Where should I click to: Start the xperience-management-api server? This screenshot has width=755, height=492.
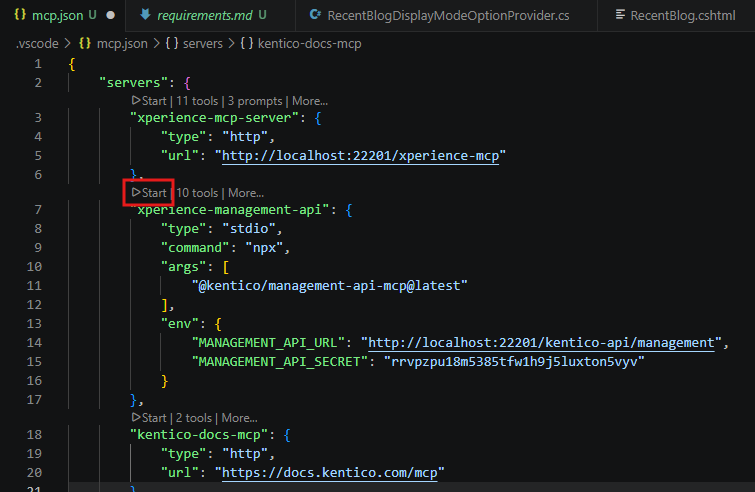coord(149,193)
